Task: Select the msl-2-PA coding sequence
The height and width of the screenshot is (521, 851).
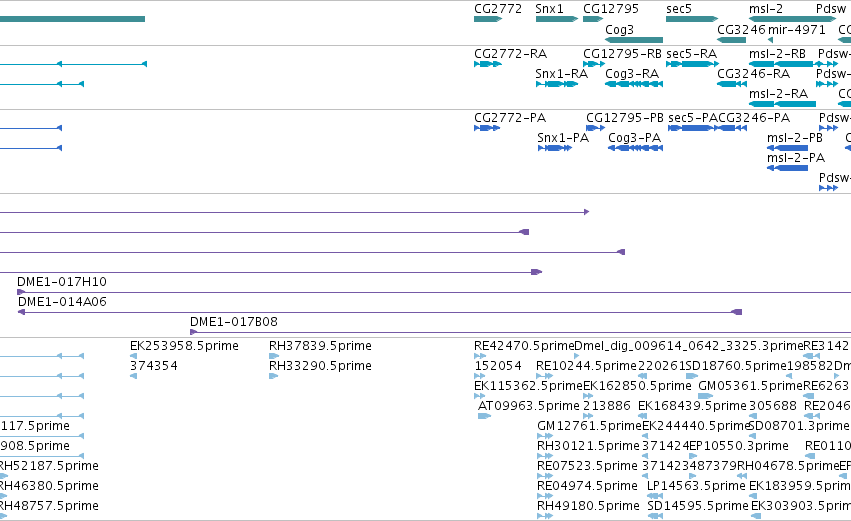Action: [x=788, y=168]
